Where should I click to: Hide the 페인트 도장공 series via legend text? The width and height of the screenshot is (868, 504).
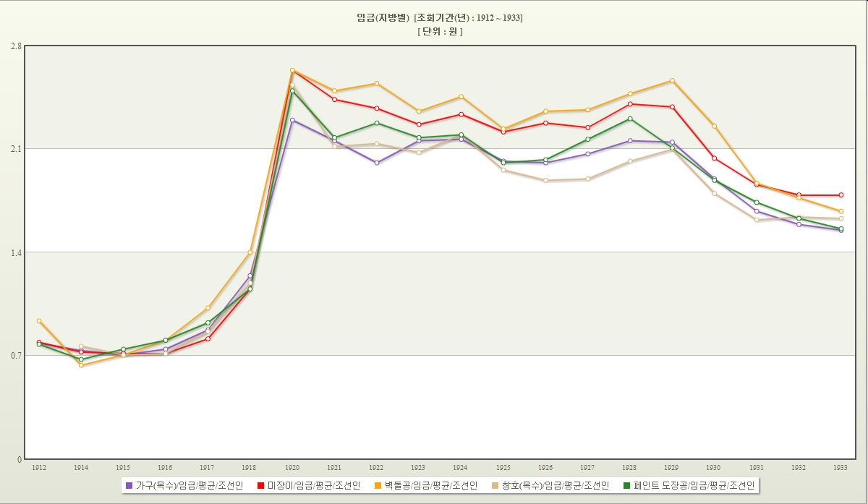[x=693, y=485]
